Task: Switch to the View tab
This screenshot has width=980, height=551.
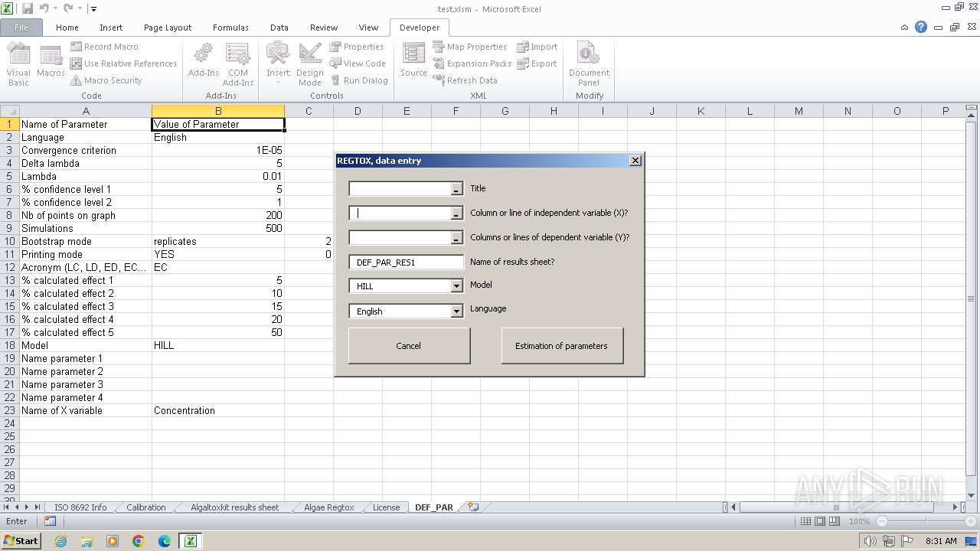Action: 368,27
